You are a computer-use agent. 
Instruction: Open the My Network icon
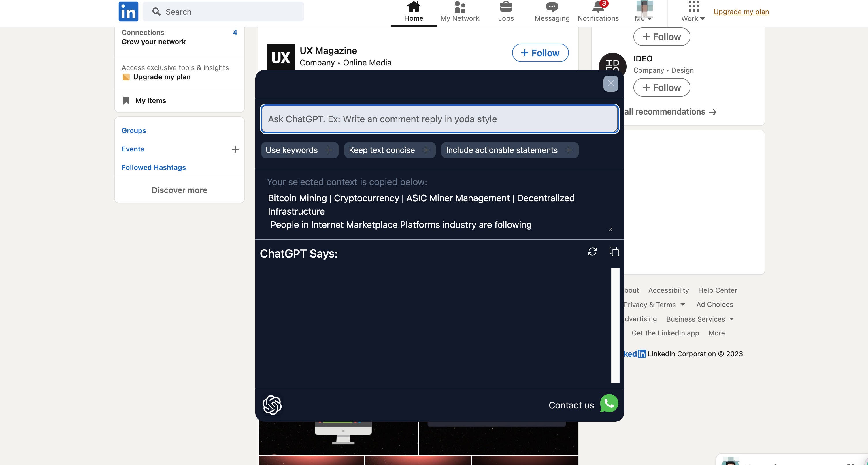[460, 7]
